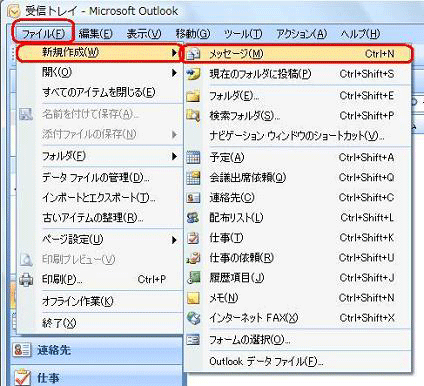Click the new Folder icon in submenu
The height and width of the screenshot is (386, 424).
(193, 96)
